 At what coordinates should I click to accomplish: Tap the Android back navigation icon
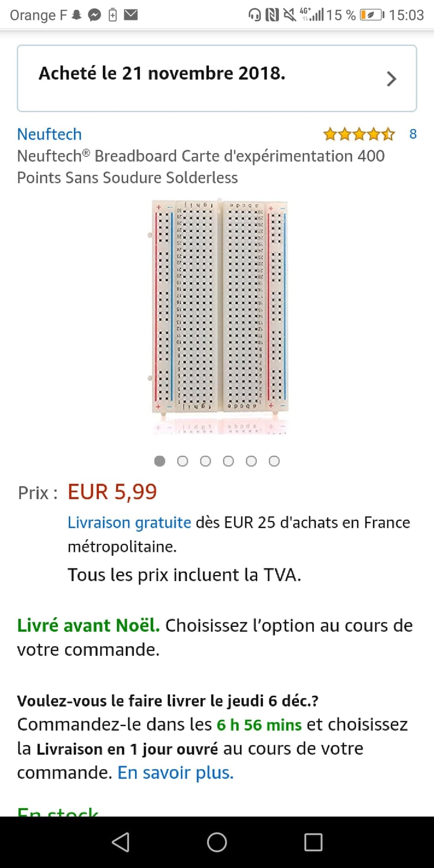(x=121, y=842)
